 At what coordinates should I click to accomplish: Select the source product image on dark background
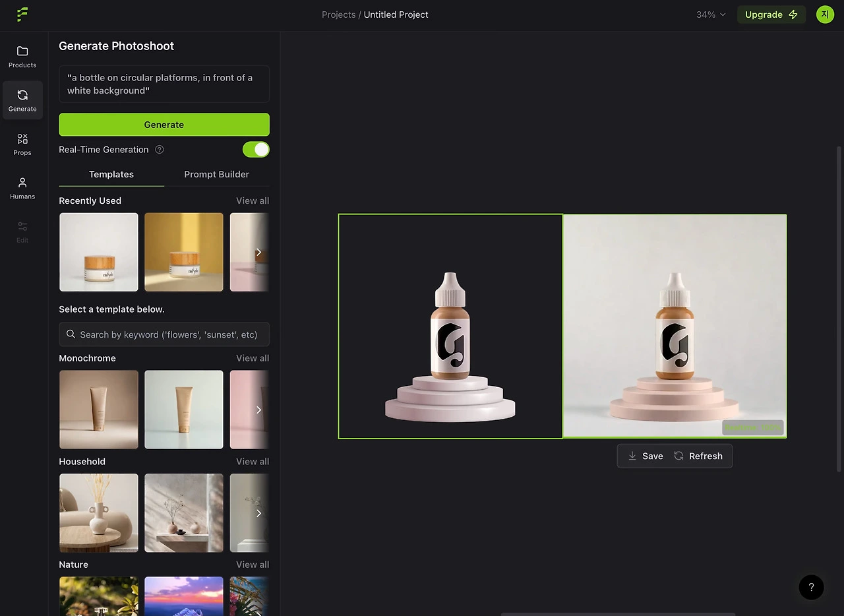[450, 326]
